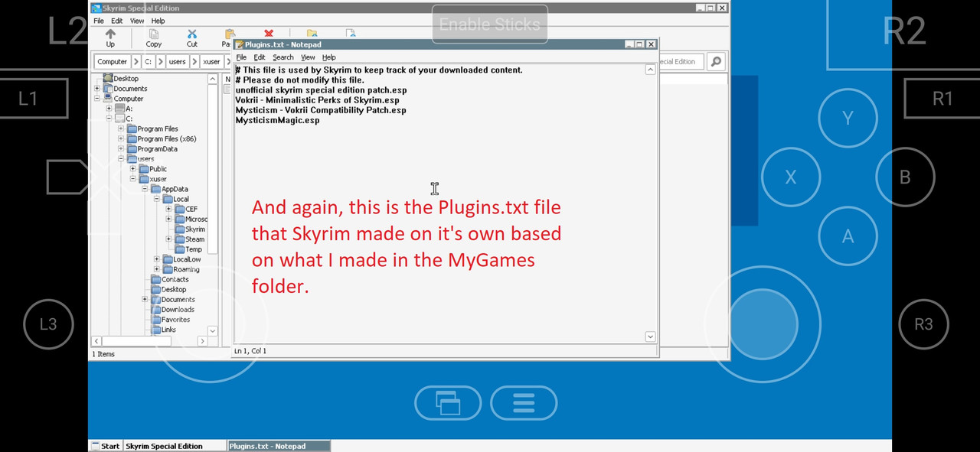
Task: Open the explorer window File menu
Action: pyautogui.click(x=99, y=21)
